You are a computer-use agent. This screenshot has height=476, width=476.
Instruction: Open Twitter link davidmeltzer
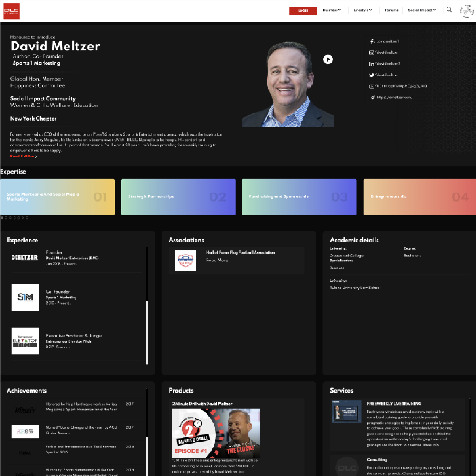[383, 75]
